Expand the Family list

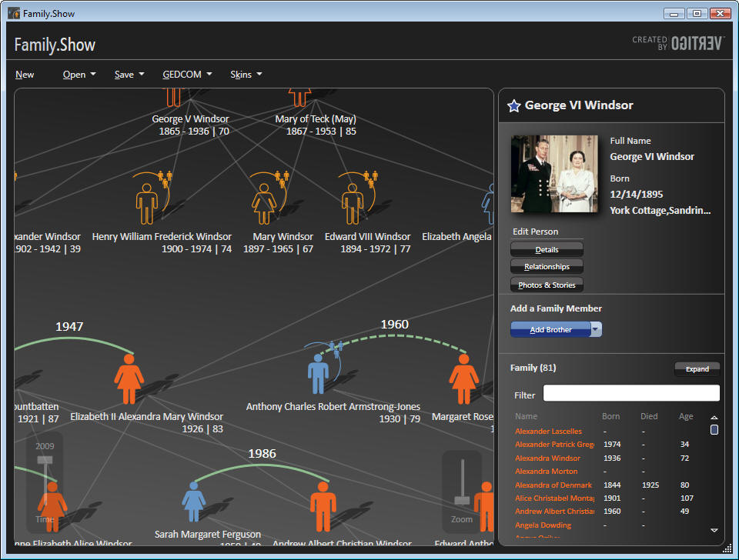coord(697,368)
